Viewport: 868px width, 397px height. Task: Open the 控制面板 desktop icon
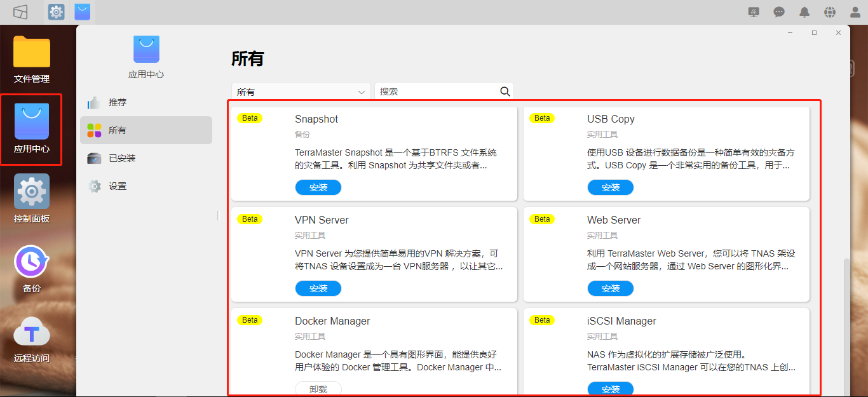[32, 199]
